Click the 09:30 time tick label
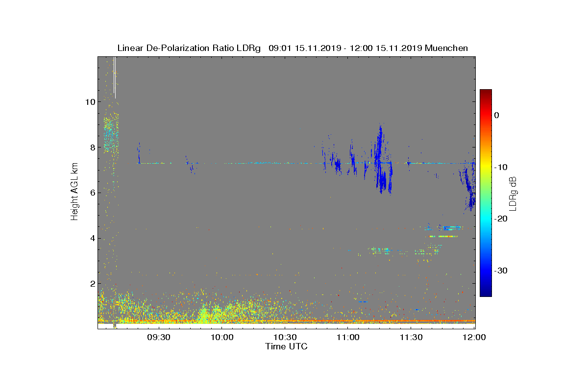This screenshot has height=392, width=588. [158, 337]
